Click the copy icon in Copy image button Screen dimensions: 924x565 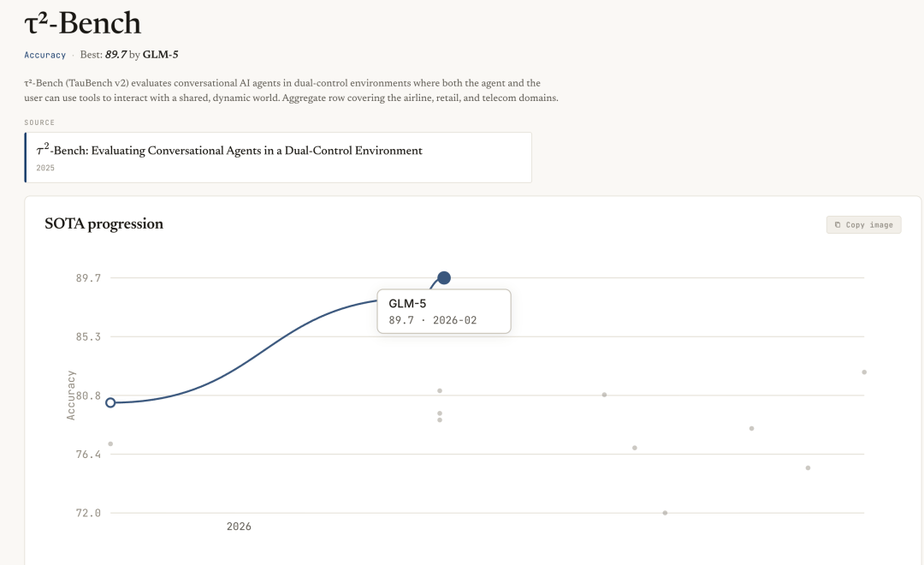click(x=838, y=224)
